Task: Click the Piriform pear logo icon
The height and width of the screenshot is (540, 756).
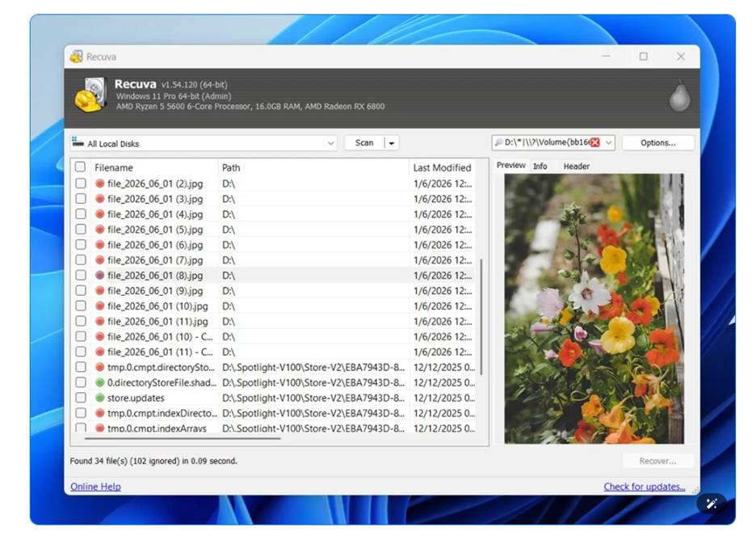Action: pyautogui.click(x=679, y=96)
